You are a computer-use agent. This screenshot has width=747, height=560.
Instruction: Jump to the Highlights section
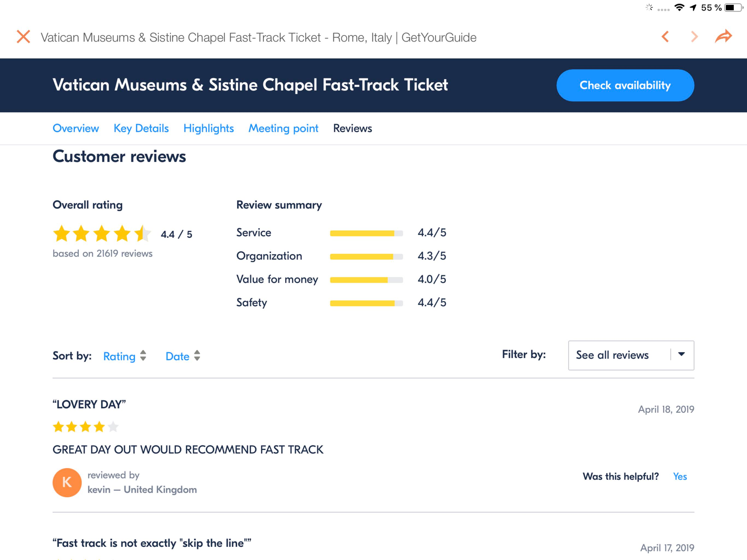(208, 128)
